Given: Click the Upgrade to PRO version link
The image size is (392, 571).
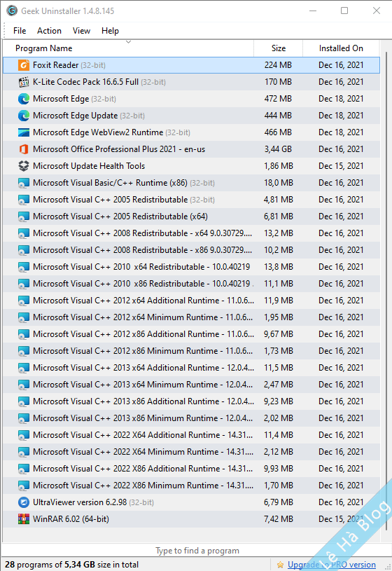Looking at the screenshot, I should coord(332,565).
